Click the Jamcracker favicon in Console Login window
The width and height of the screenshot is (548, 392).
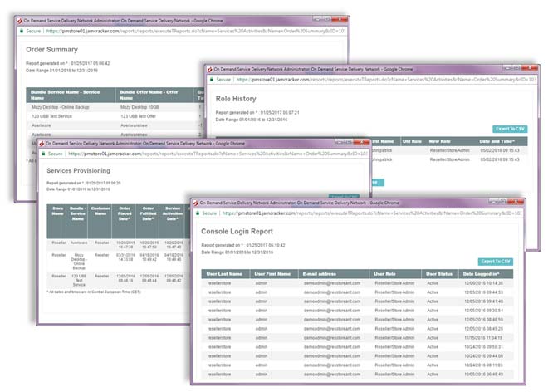point(196,203)
